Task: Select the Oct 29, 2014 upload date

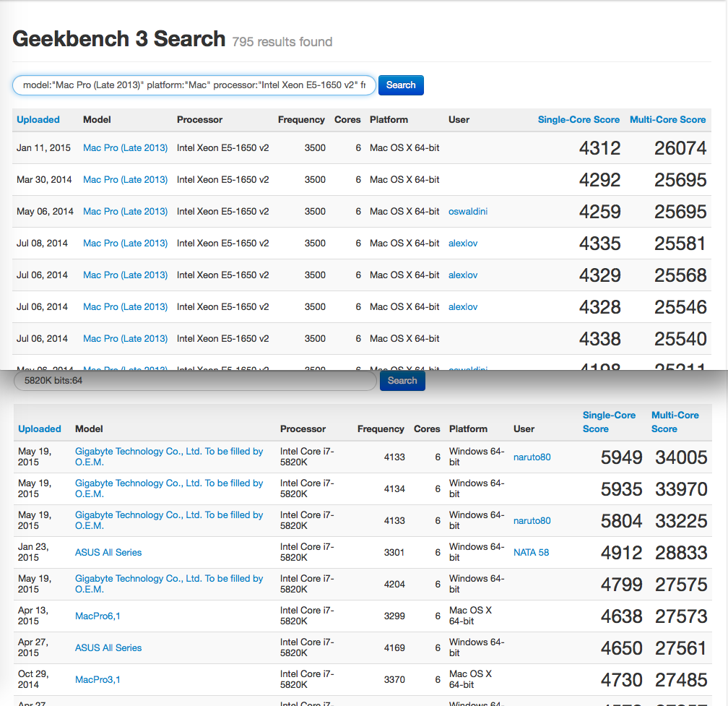Action: point(33,679)
